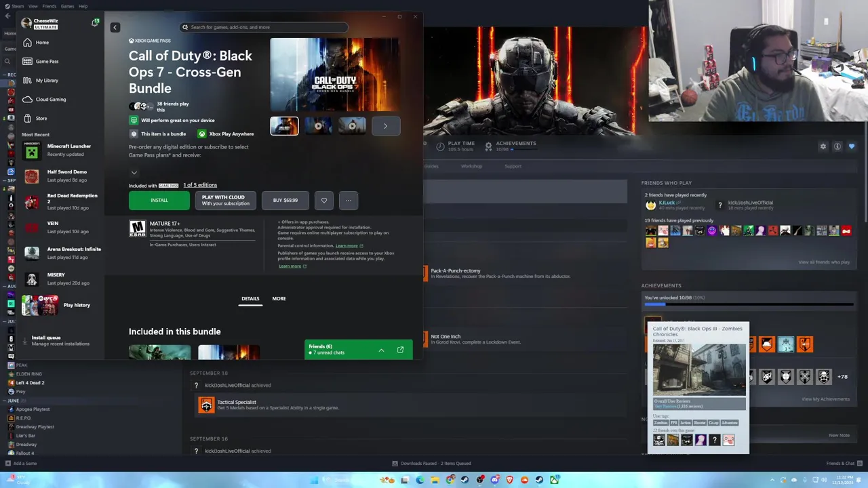The height and width of the screenshot is (488, 868).
Task: Open Steam game settings gear icon
Action: coord(823,146)
